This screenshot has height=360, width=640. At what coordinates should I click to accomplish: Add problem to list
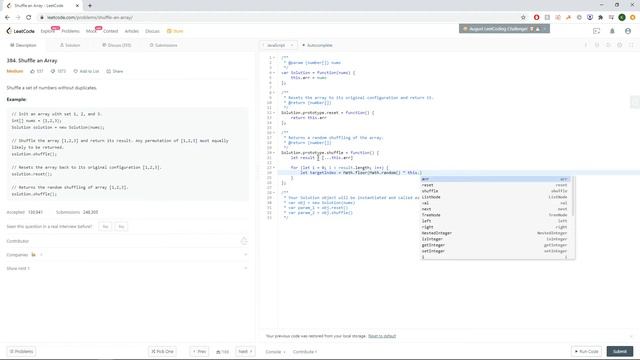point(86,71)
